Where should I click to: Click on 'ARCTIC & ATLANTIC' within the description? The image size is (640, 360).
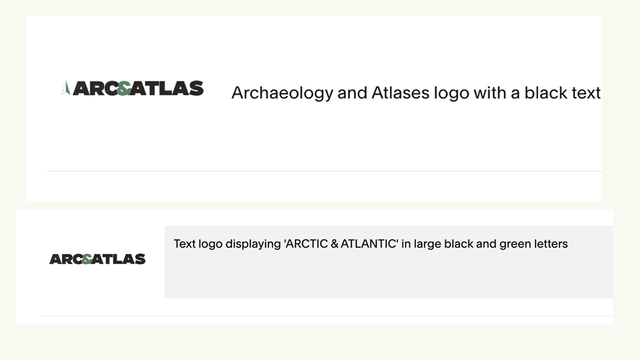tap(341, 244)
